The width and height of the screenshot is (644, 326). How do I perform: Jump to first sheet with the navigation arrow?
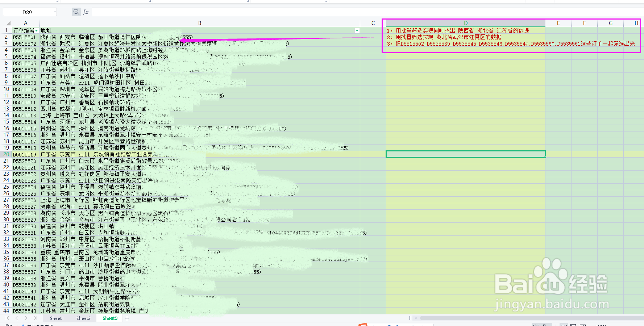[x=7, y=318]
